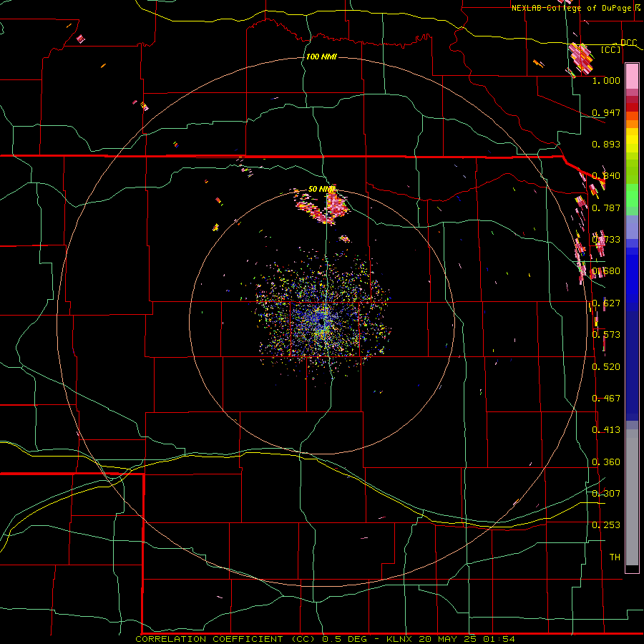Pick the gray band of the color bar
644x644 pixels.
coord(632,497)
